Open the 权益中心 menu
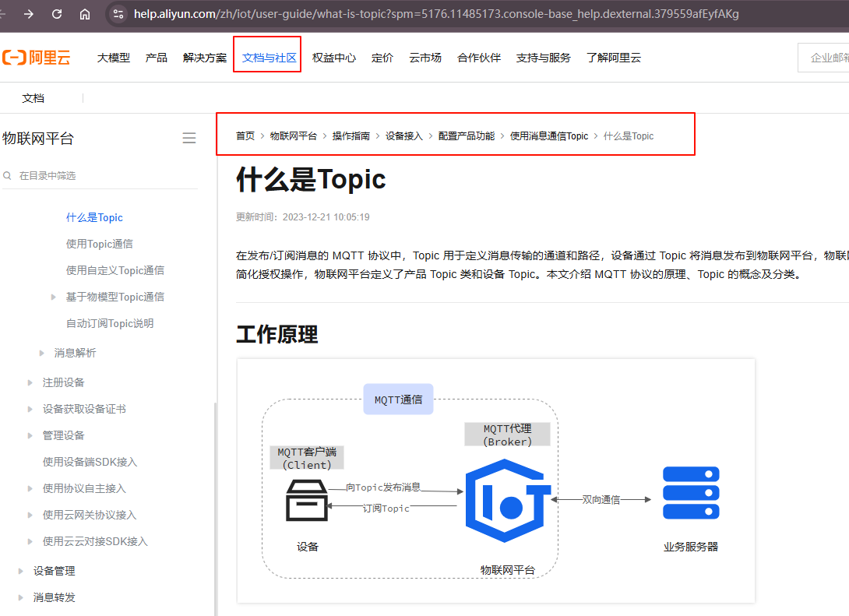The height and width of the screenshot is (616, 849). pyautogui.click(x=334, y=58)
